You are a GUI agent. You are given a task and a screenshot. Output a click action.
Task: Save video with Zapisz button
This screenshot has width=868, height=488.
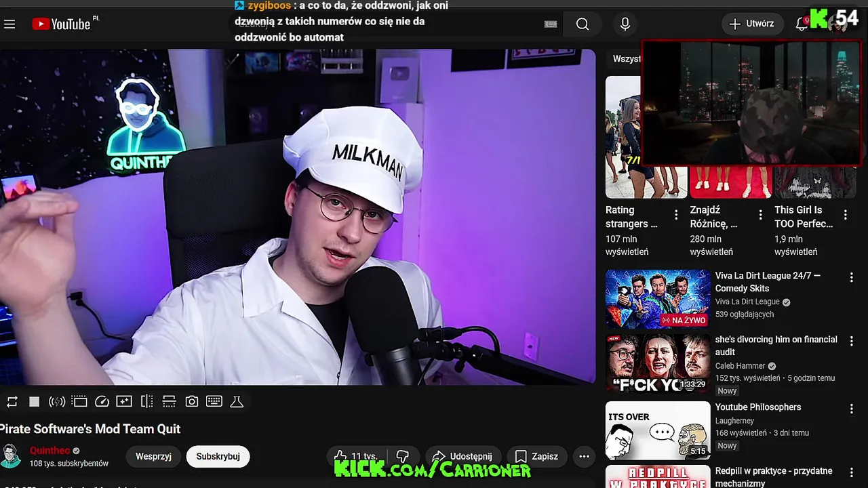coord(536,456)
